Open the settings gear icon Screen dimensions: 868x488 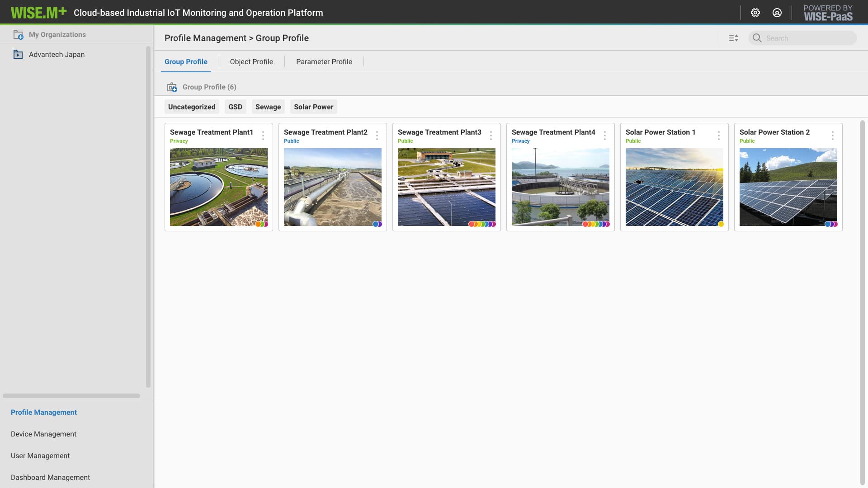pos(755,13)
